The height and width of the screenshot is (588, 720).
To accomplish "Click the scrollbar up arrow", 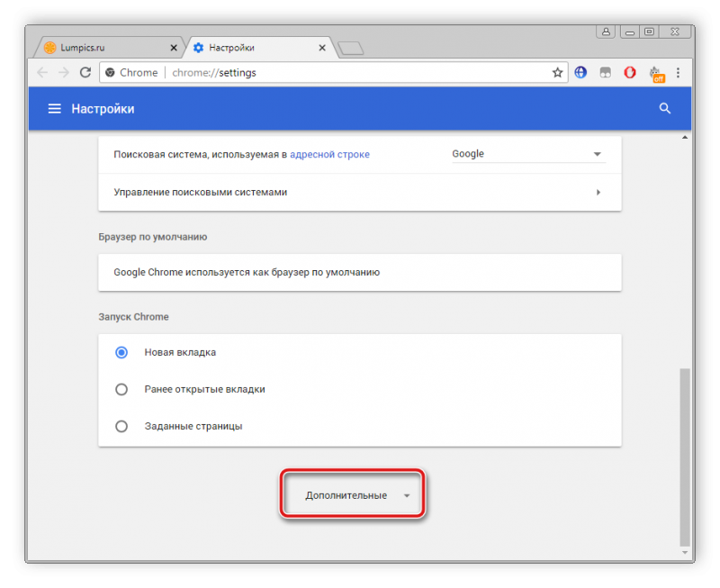I will [685, 138].
